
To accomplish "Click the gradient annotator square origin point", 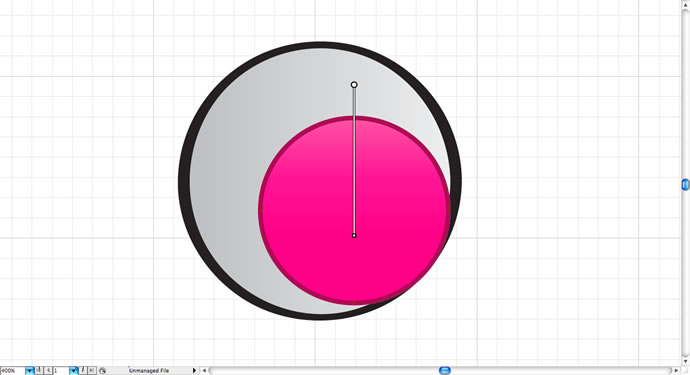I will [354, 236].
